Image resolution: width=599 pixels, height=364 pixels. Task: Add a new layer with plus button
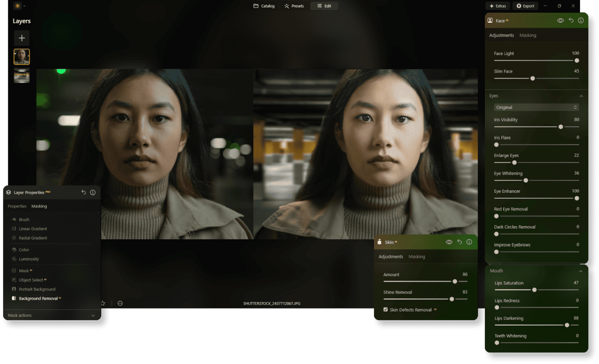[22, 38]
